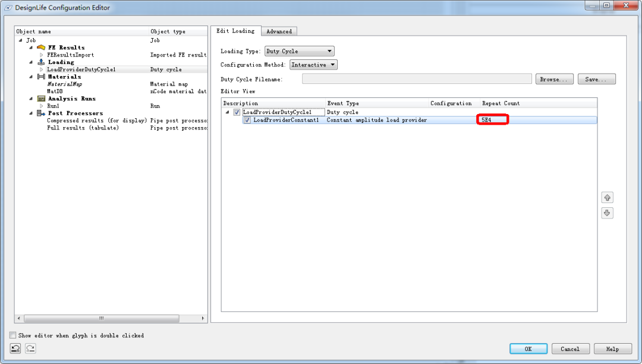
Task: Select Compressed results (for display) item
Action: click(x=97, y=121)
